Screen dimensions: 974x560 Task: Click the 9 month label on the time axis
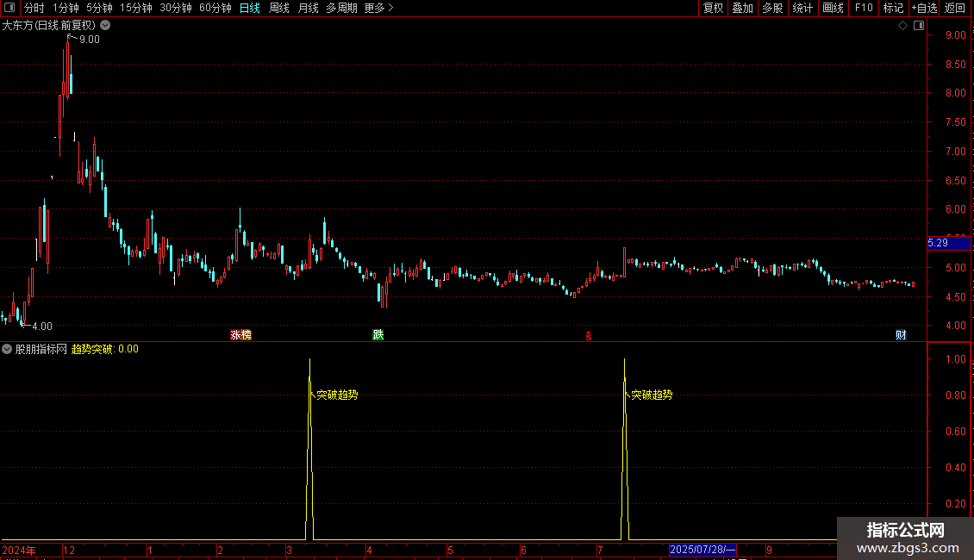(x=769, y=550)
